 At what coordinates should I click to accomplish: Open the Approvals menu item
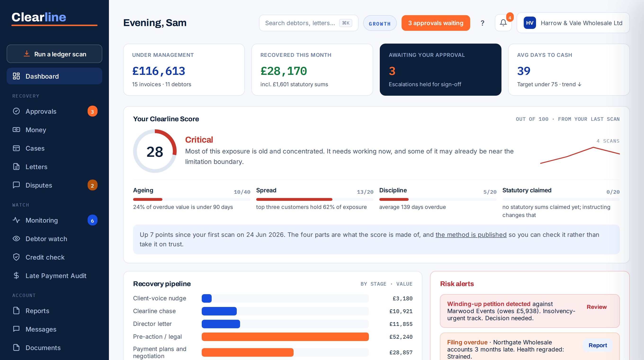(x=54, y=111)
